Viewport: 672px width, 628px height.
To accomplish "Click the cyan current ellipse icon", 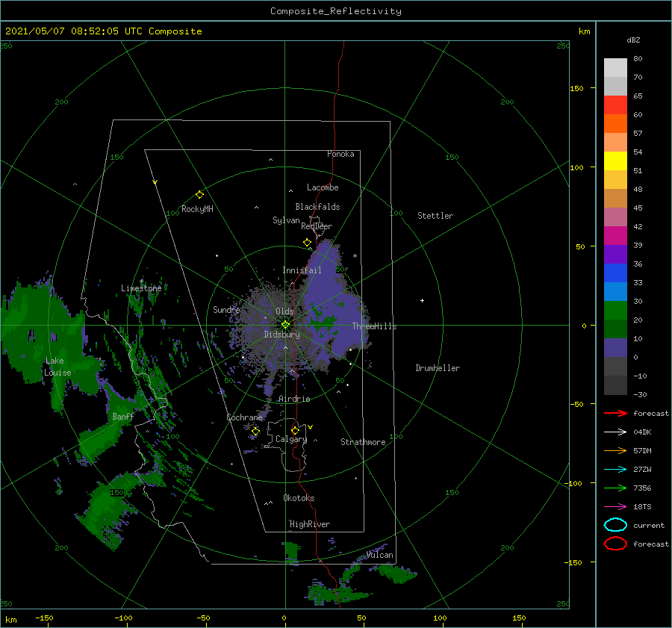I will (615, 525).
